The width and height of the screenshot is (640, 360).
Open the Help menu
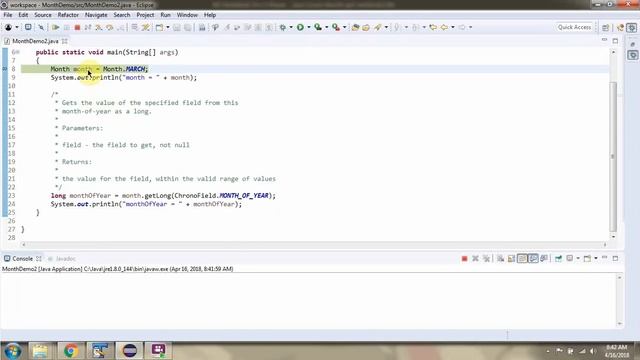(210, 15)
